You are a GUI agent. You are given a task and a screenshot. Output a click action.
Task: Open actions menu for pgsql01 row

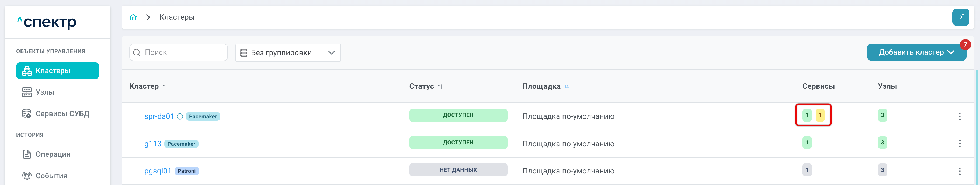pyautogui.click(x=960, y=171)
